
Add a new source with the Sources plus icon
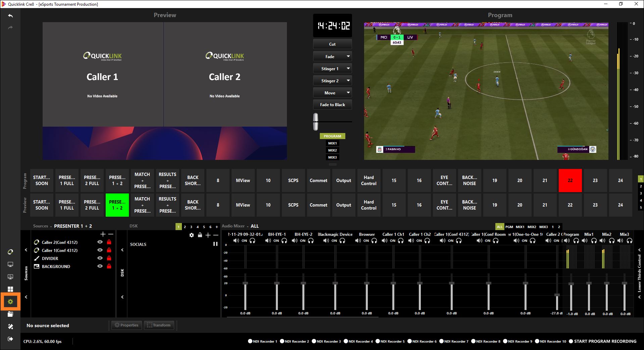point(103,234)
